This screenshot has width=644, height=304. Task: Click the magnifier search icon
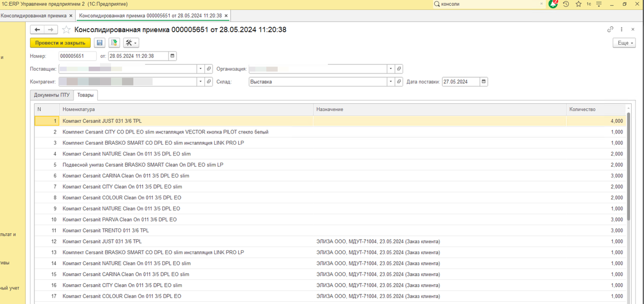437,4
